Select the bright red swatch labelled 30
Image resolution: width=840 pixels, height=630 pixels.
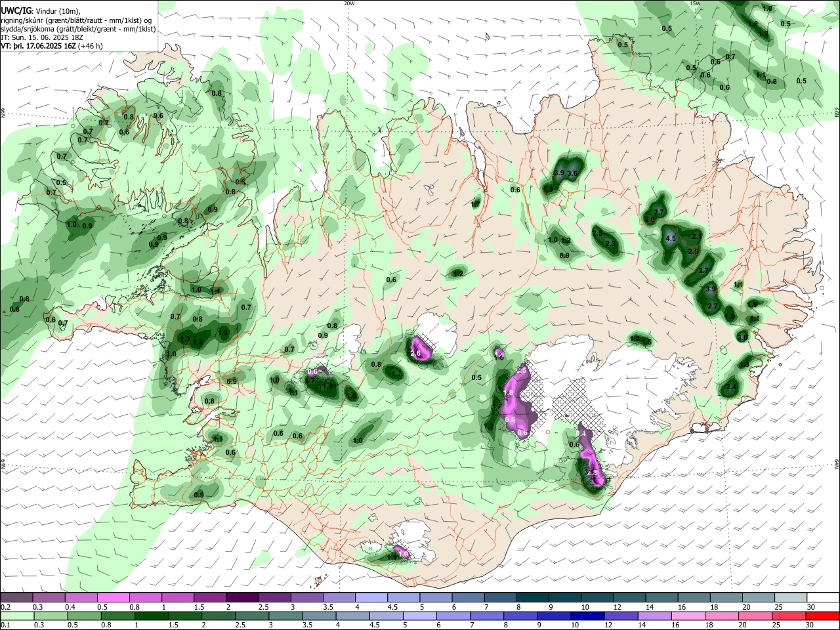pyautogui.click(x=823, y=616)
